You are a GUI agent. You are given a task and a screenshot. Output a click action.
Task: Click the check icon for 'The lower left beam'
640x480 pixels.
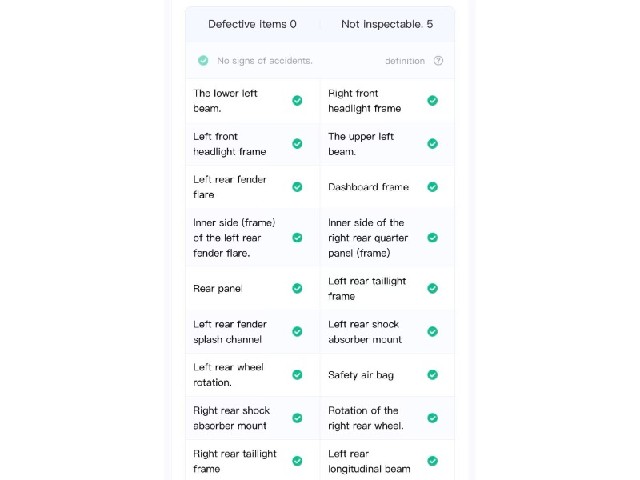pos(297,100)
